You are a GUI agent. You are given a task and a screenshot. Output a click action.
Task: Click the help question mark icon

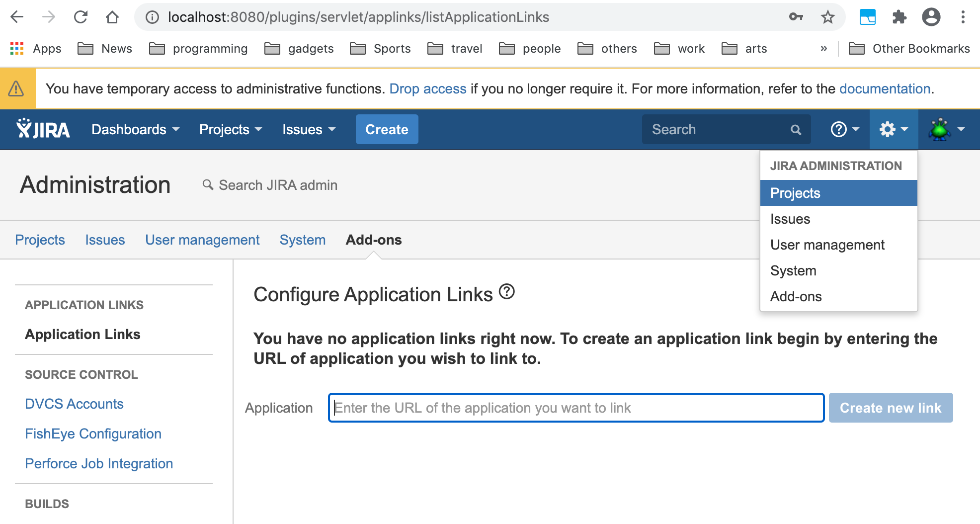(839, 129)
